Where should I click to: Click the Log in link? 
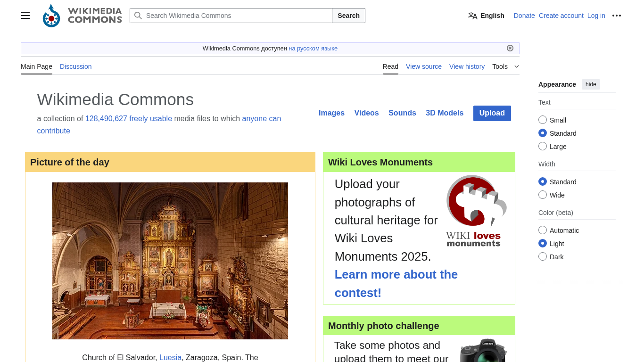click(x=596, y=16)
